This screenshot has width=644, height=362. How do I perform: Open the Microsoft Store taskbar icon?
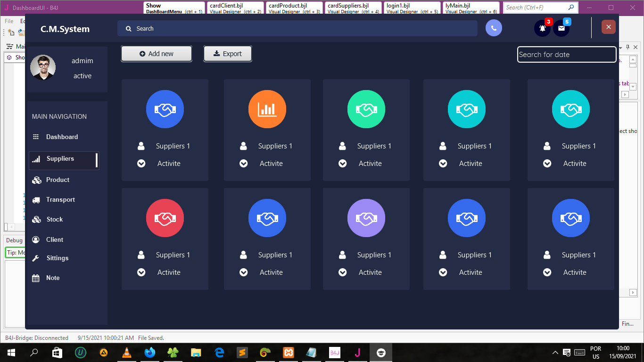point(57,353)
